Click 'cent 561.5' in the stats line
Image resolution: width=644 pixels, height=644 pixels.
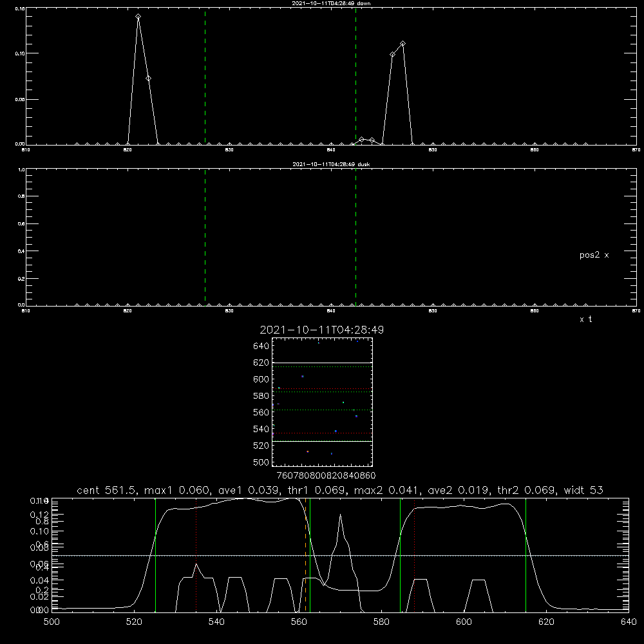[106, 490]
